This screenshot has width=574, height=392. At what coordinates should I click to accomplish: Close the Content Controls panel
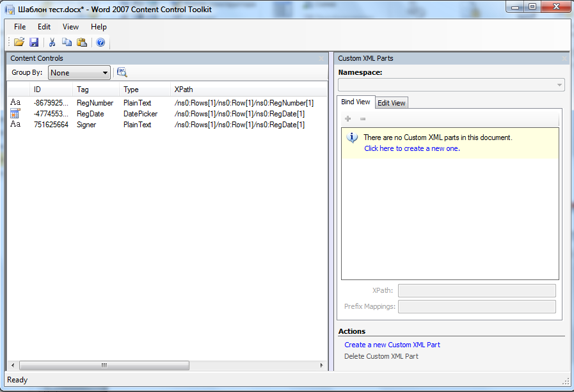click(x=321, y=58)
